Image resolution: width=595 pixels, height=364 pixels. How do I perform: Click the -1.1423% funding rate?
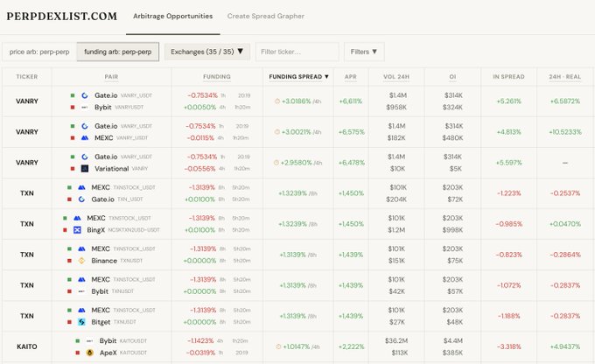tap(200, 341)
